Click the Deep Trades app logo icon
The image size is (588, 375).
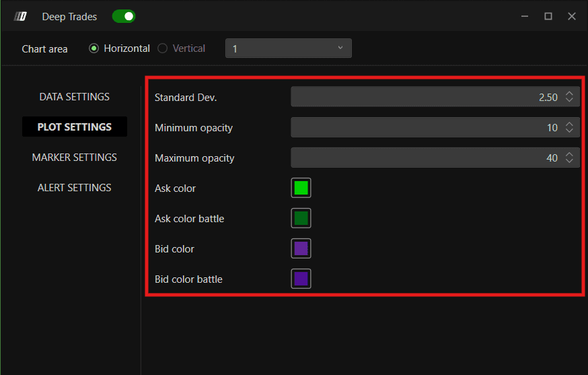click(20, 17)
